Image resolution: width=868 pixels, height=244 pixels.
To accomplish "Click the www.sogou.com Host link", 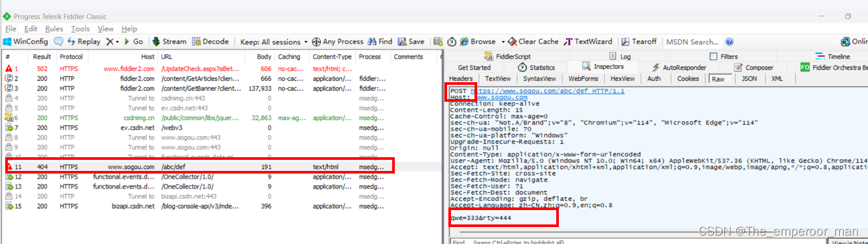I will point(502,97).
